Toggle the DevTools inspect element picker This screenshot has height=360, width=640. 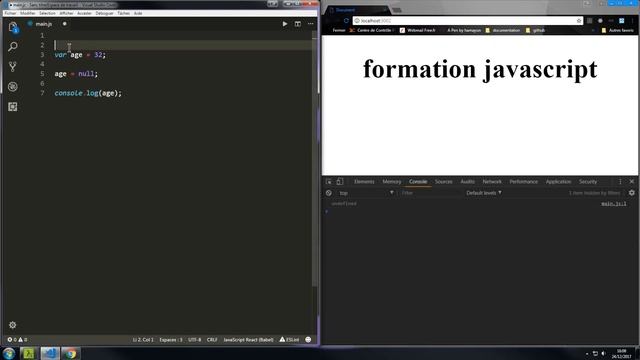329,182
